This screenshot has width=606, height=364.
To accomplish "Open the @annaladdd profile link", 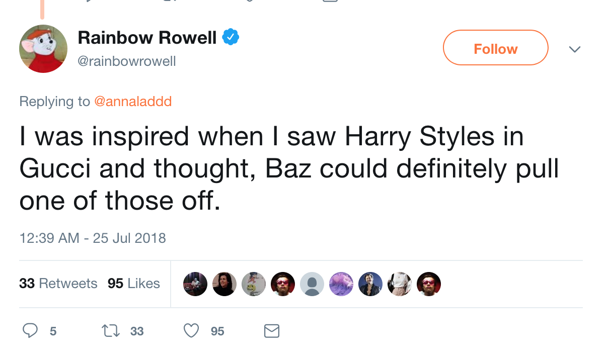I will click(x=133, y=101).
